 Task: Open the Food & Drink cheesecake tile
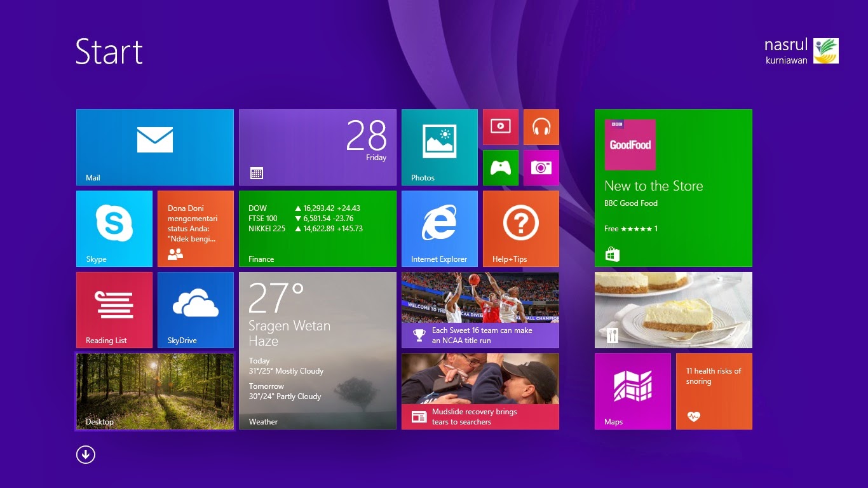click(674, 310)
